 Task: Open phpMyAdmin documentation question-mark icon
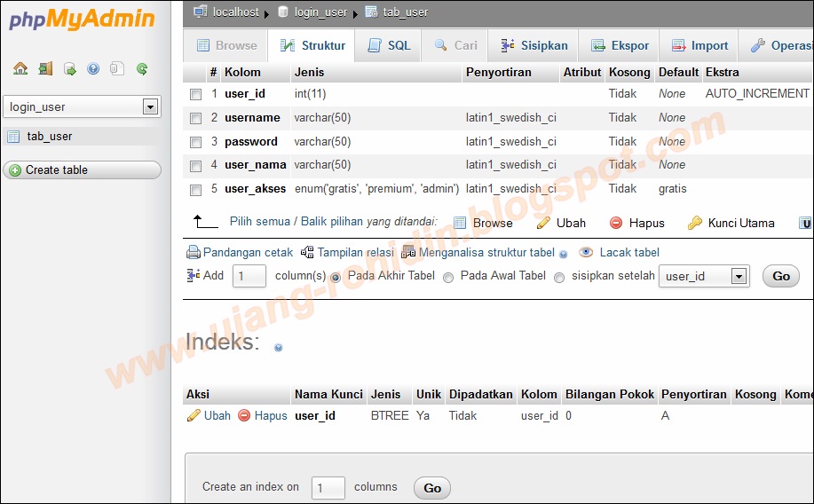[x=93, y=68]
